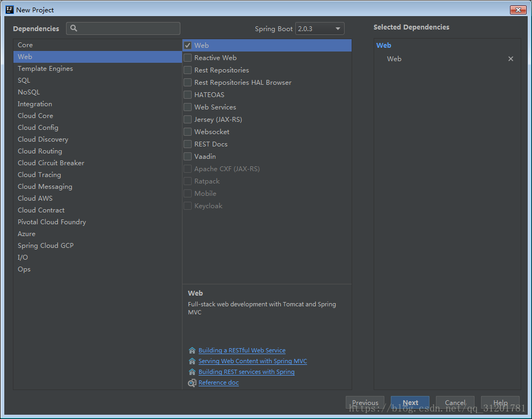
Task: Enable the Websocket dependency
Action: point(188,132)
